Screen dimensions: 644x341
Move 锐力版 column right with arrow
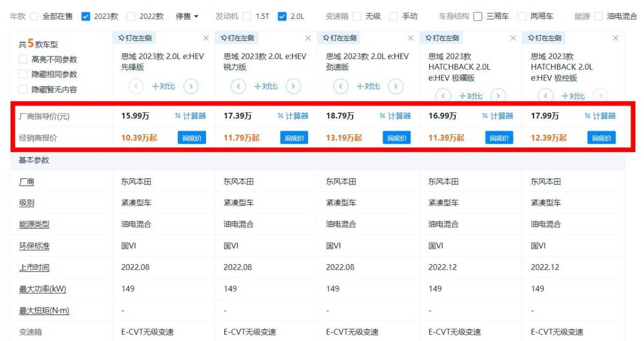point(293,86)
